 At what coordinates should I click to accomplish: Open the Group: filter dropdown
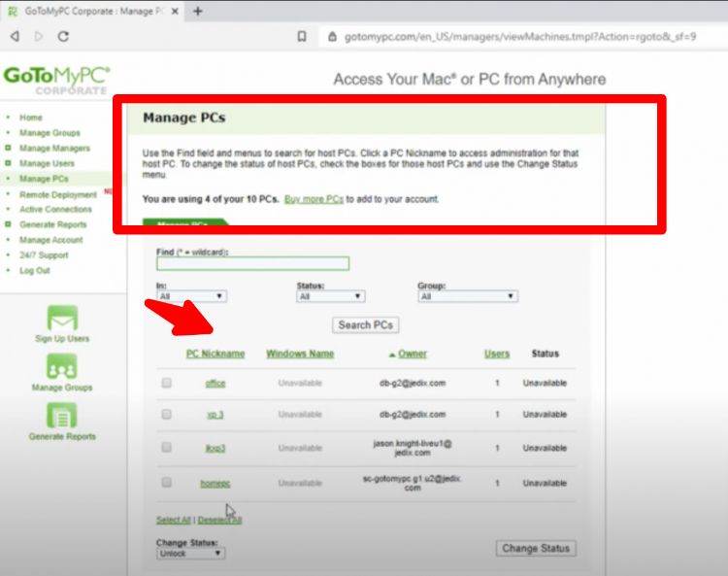coord(468,296)
